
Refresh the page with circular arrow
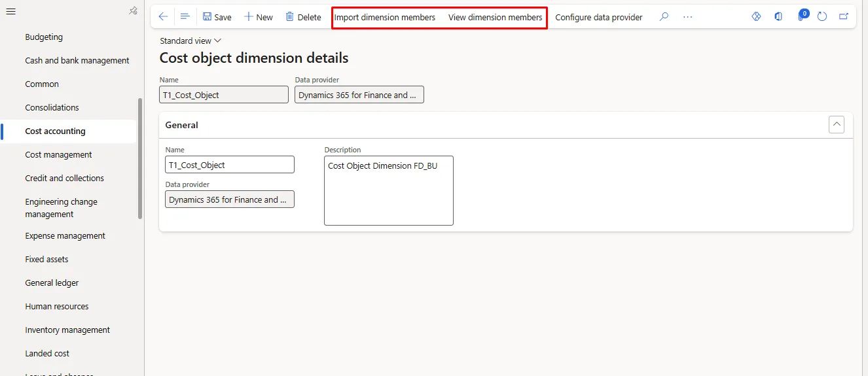823,17
